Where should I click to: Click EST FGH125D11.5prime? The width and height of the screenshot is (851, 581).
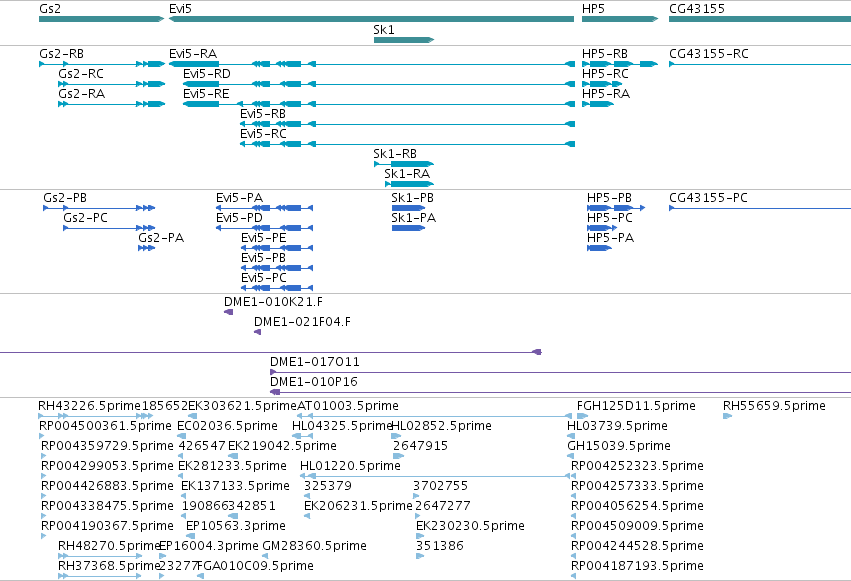point(636,406)
